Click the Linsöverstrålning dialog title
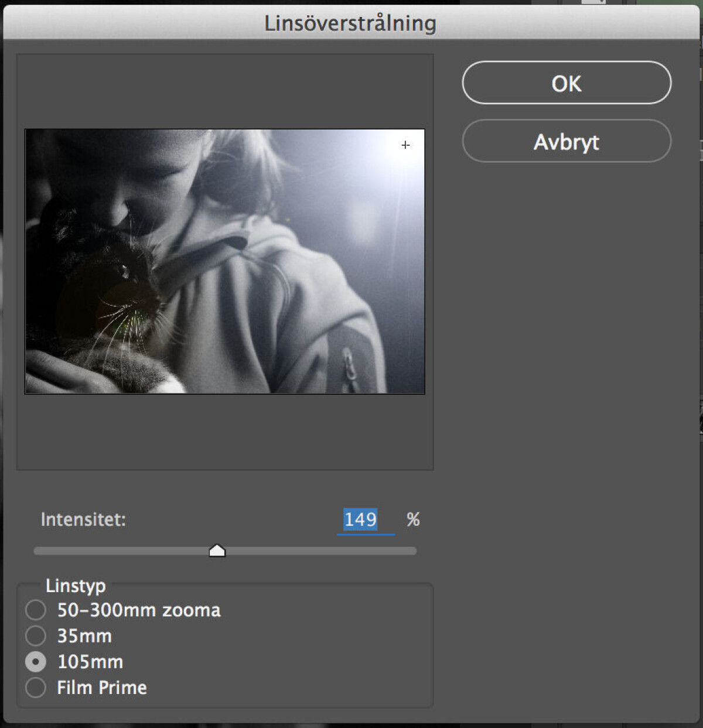This screenshot has height=728, width=703. (350, 23)
